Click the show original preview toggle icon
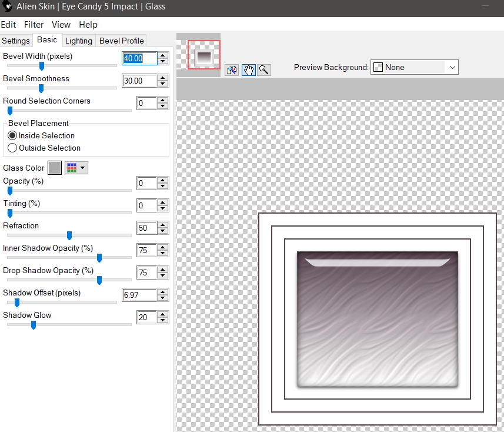Viewport: 504px width, 432px height. pos(232,70)
